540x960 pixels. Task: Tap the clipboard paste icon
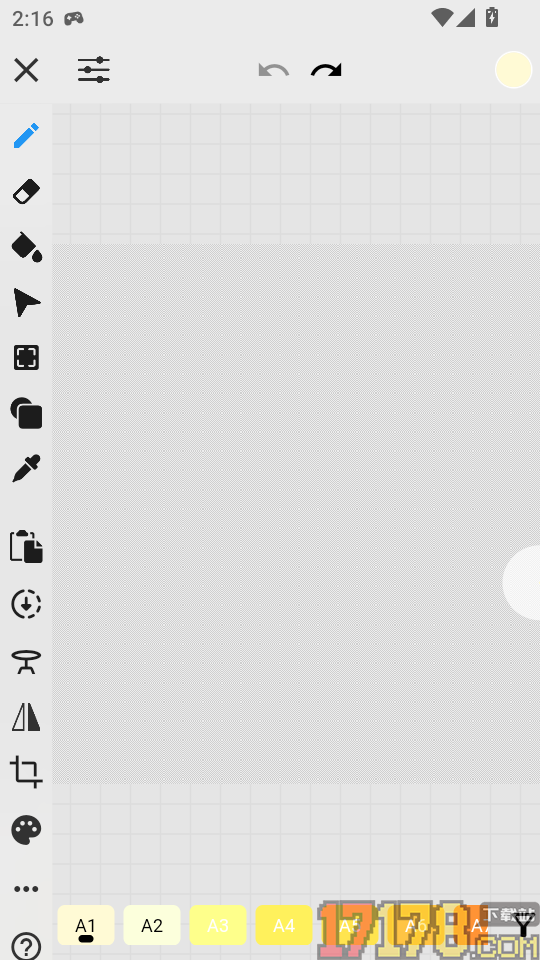[x=26, y=546]
